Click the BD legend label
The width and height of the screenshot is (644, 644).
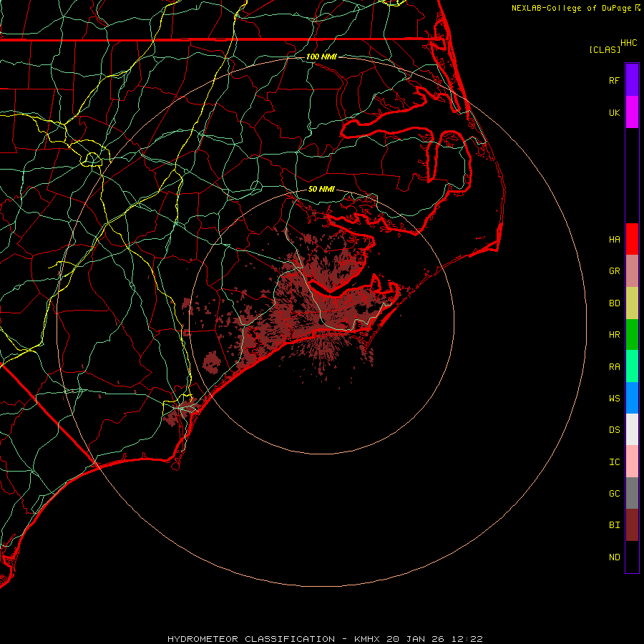pos(614,303)
